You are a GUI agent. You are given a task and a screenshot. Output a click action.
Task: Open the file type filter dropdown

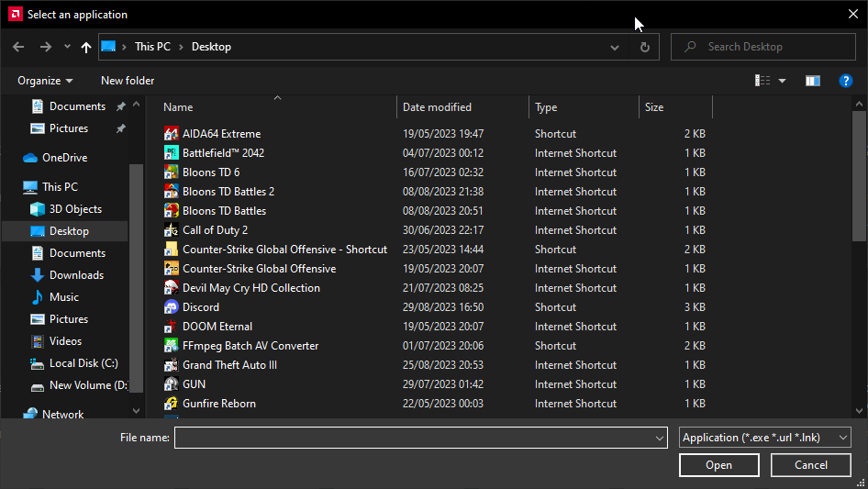[765, 438]
